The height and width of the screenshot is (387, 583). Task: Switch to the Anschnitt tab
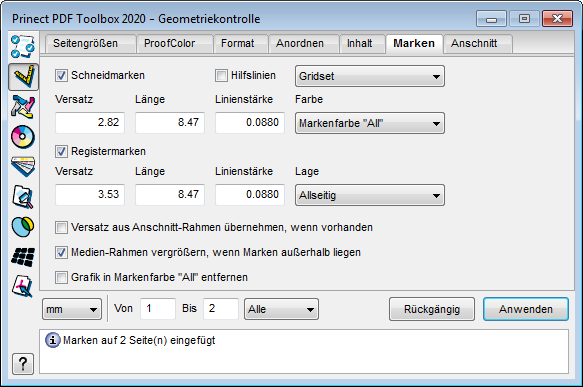tap(478, 44)
